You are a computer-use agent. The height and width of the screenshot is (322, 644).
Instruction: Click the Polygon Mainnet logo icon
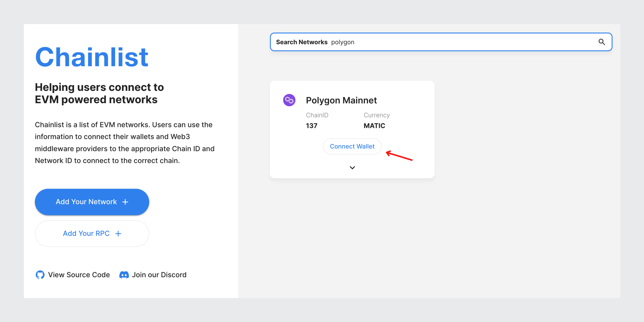coord(289,100)
